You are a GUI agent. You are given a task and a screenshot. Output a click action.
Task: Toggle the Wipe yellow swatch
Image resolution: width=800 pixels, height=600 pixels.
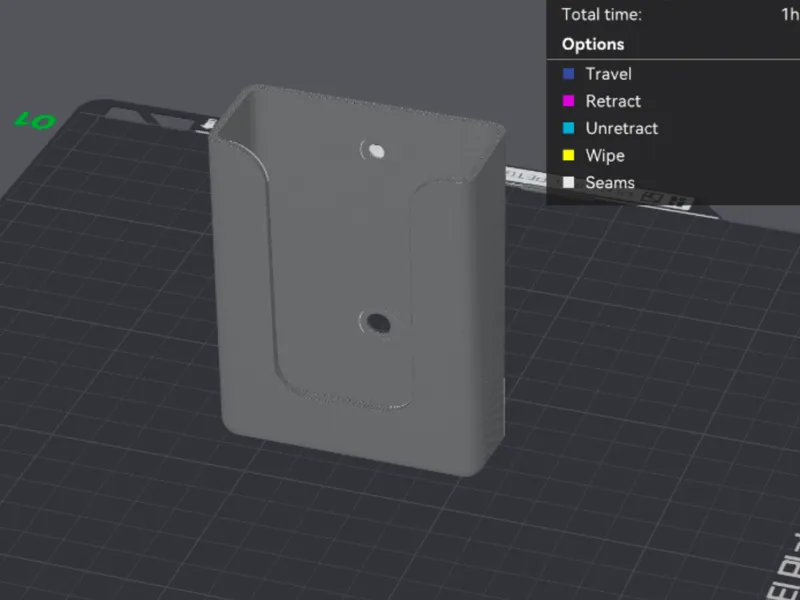568,156
